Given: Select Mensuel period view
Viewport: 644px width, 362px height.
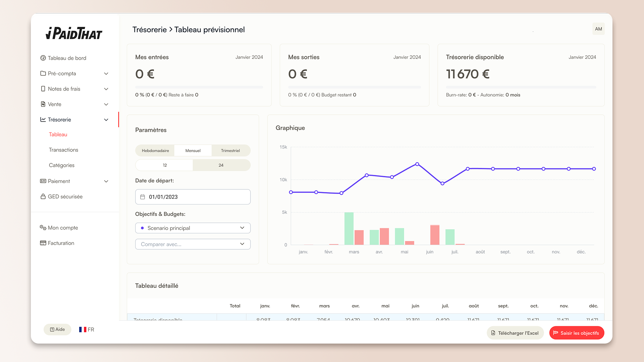Looking at the screenshot, I should coord(193,150).
